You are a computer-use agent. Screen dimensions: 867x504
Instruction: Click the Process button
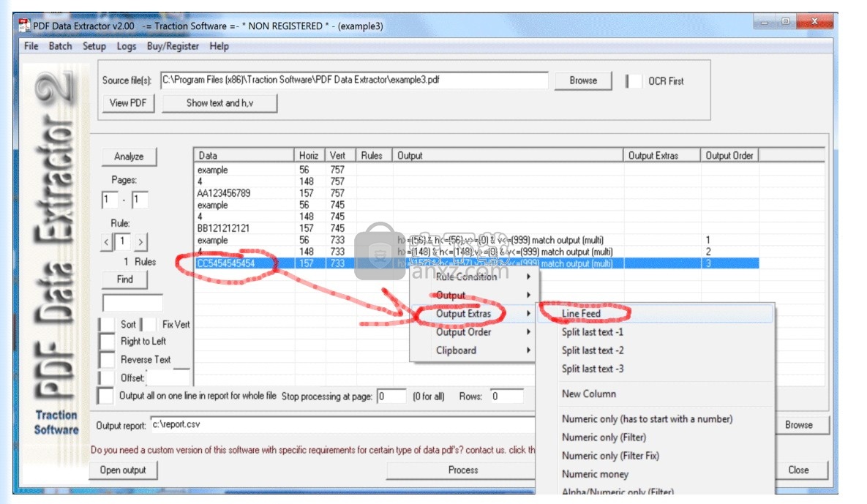462,470
